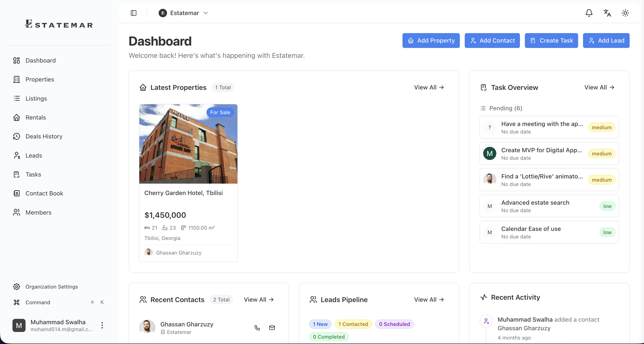Expand the Pending tasks list

pyautogui.click(x=501, y=108)
